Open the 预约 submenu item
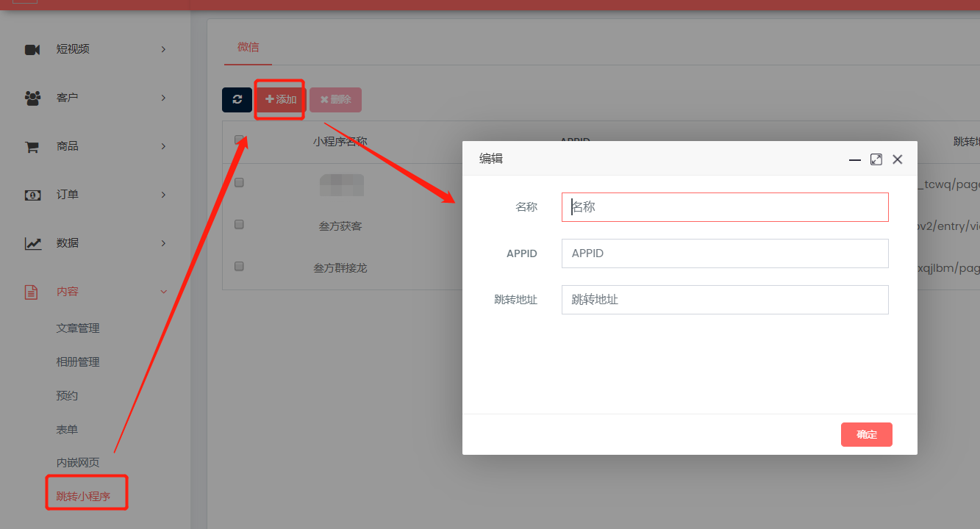This screenshot has width=980, height=529. click(67, 396)
